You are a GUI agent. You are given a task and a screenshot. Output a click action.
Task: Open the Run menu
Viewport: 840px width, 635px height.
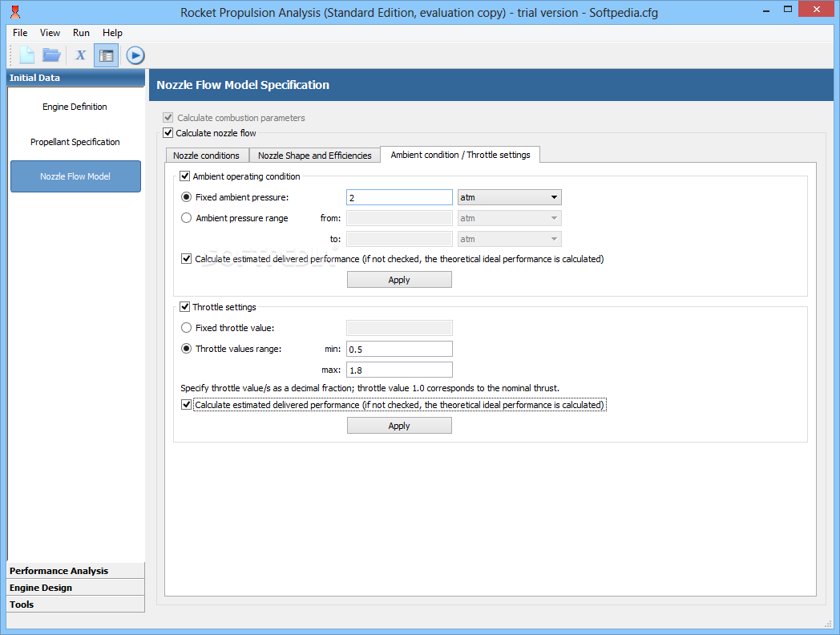pyautogui.click(x=81, y=33)
